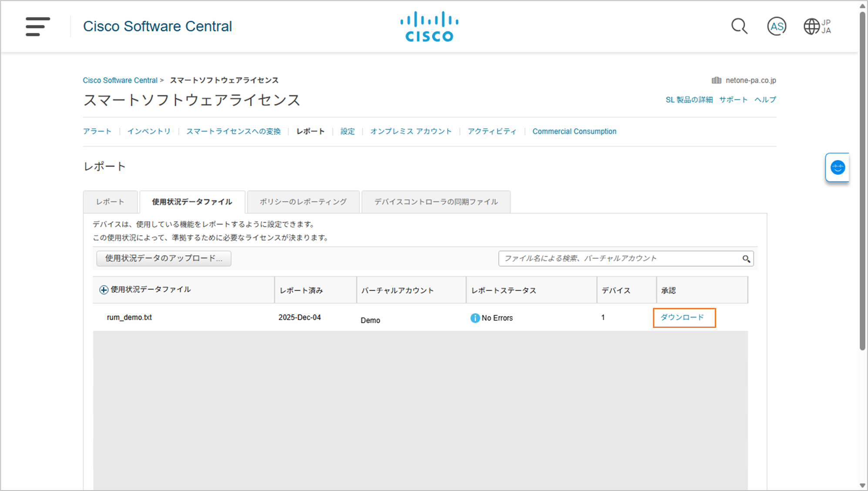The width and height of the screenshot is (868, 491).
Task: Switch to the ポリシーのレポーティング tab
Action: pyautogui.click(x=303, y=202)
